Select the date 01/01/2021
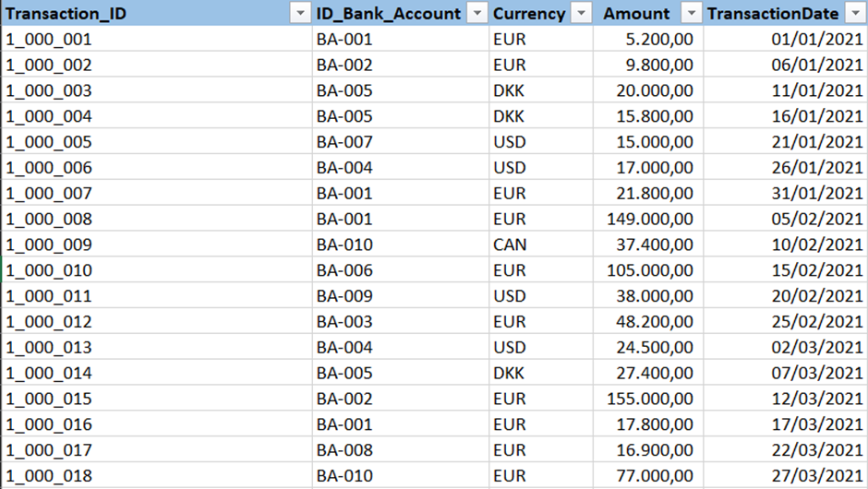The width and height of the screenshot is (868, 489). click(817, 40)
